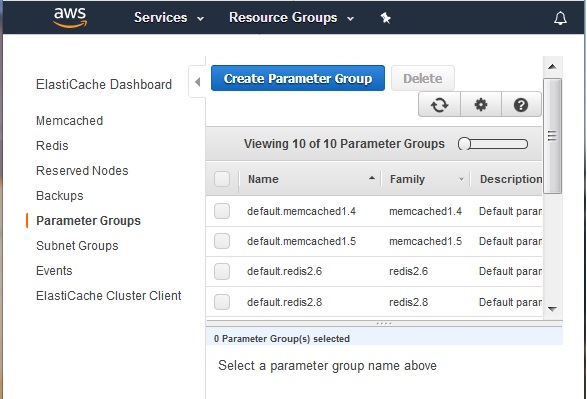Check the default.redis2.8 checkbox
This screenshot has width=587, height=399.
[x=222, y=302]
